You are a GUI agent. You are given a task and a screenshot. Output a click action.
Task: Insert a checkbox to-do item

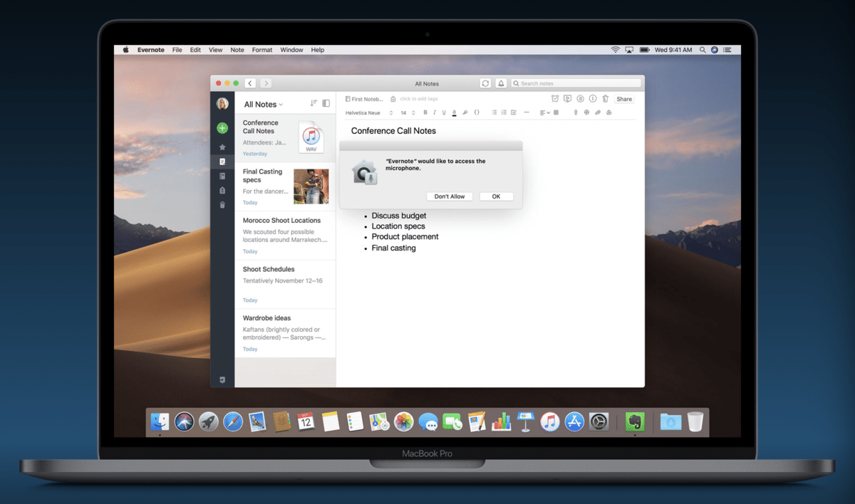(x=513, y=112)
